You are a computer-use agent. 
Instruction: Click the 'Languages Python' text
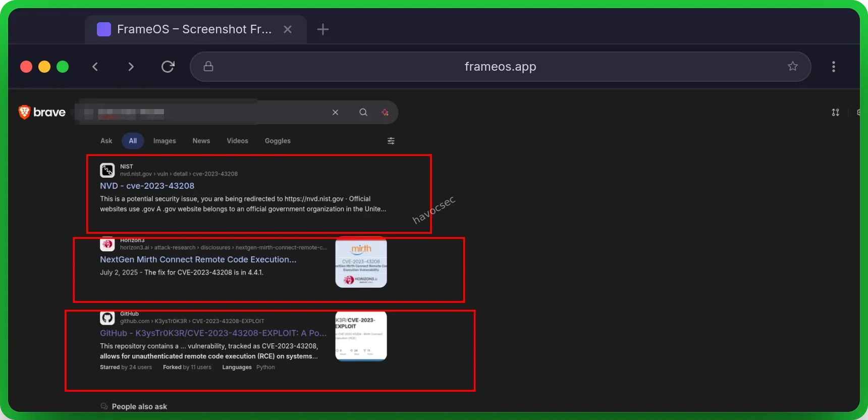[x=248, y=367]
